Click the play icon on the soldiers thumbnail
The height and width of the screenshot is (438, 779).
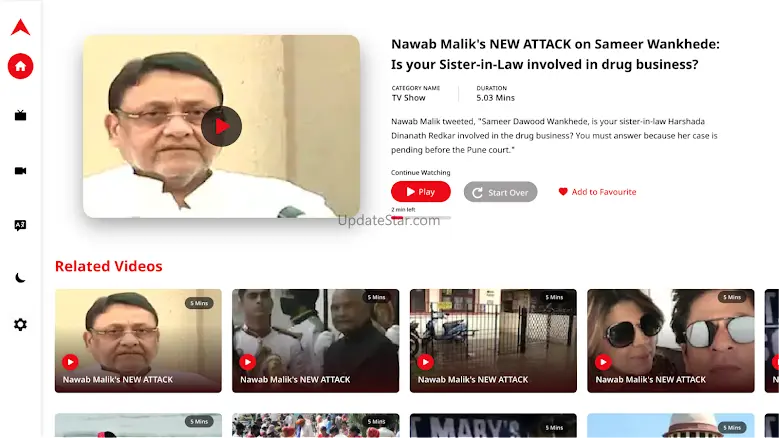click(247, 362)
